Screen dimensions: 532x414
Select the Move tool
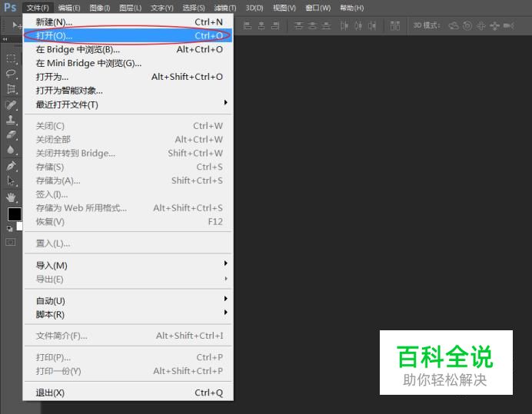click(16, 25)
